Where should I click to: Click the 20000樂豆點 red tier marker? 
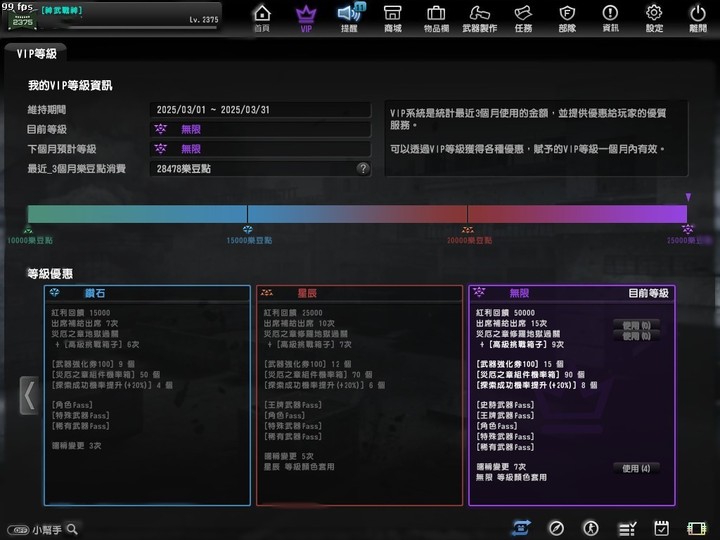pyautogui.click(x=468, y=235)
